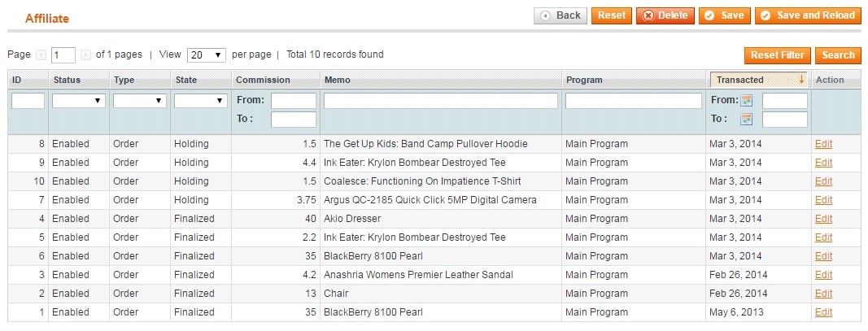Open the Transacted From calendar icon
The image size is (868, 331).
[x=747, y=100]
